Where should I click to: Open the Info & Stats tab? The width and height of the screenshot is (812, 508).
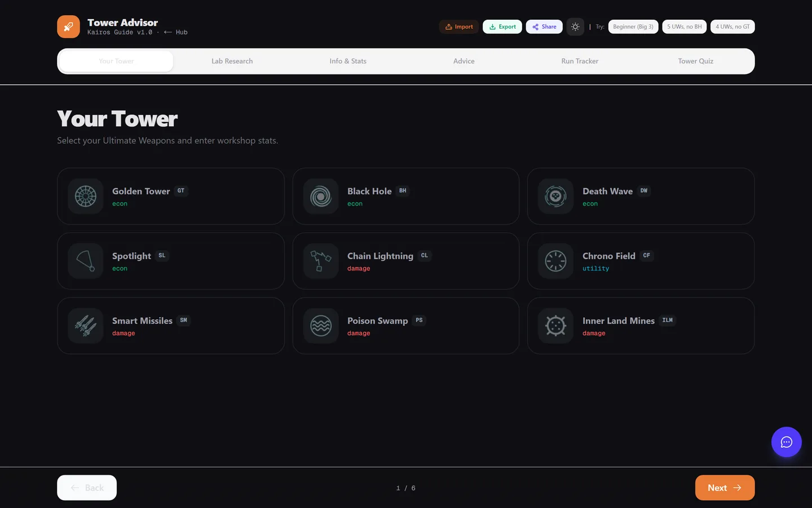pos(348,61)
